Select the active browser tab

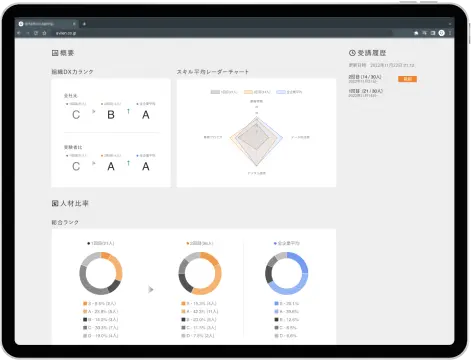pos(47,24)
